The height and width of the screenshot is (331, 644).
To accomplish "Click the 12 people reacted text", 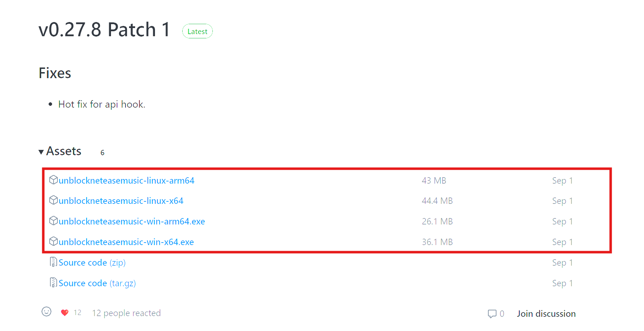I will [x=126, y=313].
